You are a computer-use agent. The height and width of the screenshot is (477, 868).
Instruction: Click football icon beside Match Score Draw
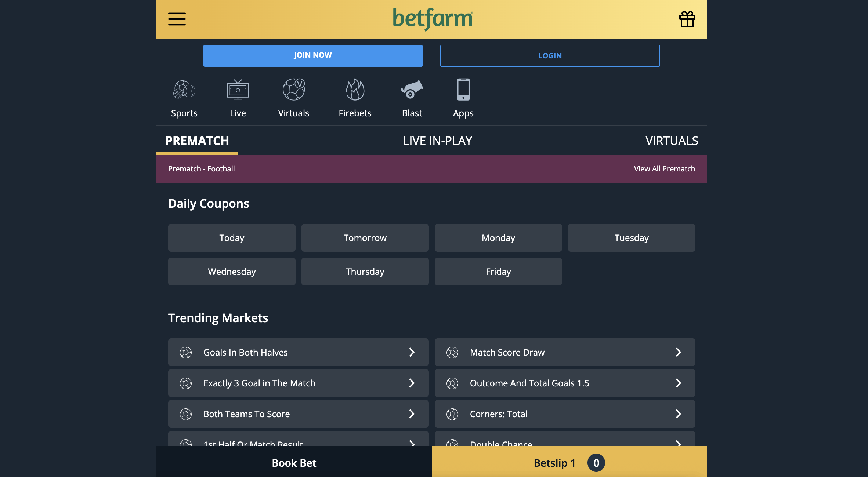point(452,352)
